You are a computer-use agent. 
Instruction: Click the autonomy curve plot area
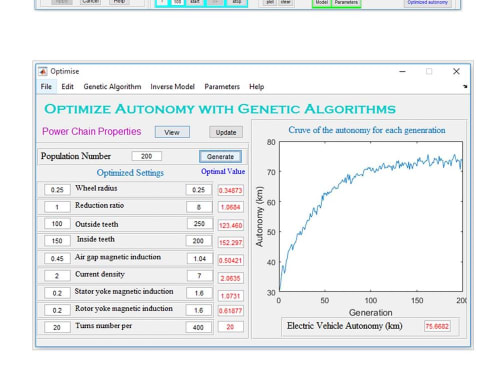coord(371,217)
